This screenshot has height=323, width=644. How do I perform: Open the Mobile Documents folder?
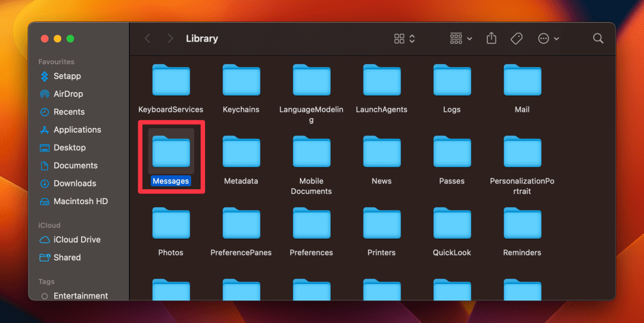click(x=311, y=151)
